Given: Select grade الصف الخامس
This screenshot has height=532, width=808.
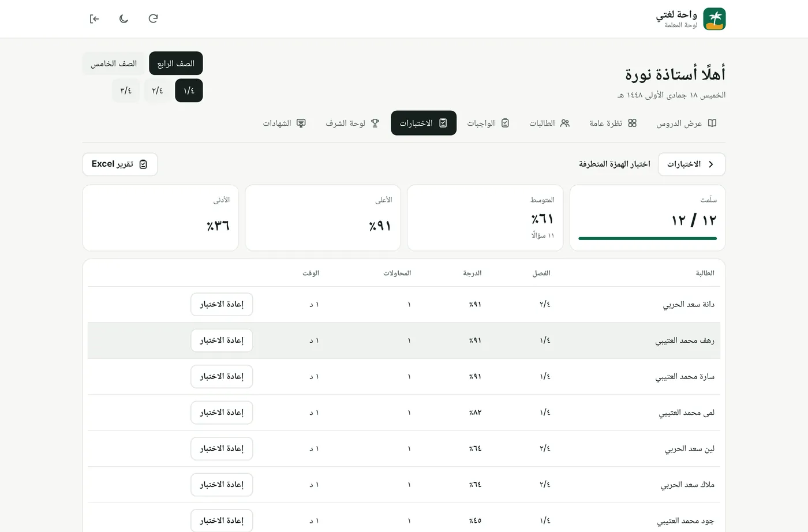Looking at the screenshot, I should 114,63.
